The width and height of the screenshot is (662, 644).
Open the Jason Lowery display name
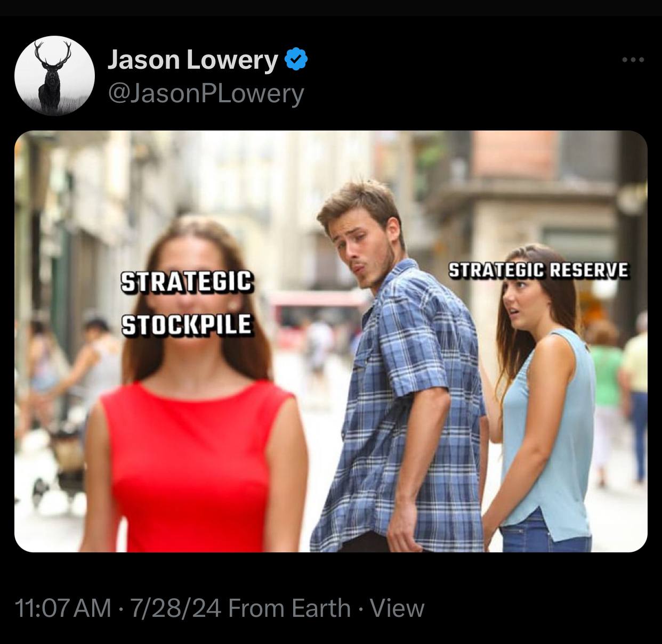point(193,60)
